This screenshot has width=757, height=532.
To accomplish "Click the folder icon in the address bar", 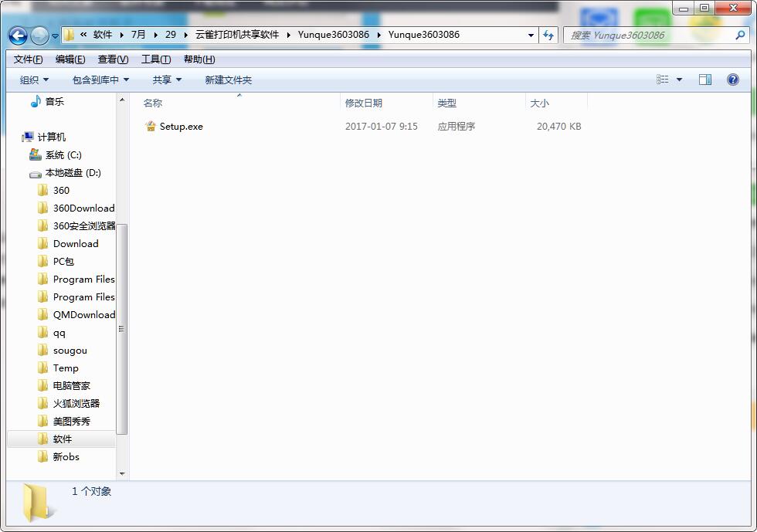I will tap(69, 35).
